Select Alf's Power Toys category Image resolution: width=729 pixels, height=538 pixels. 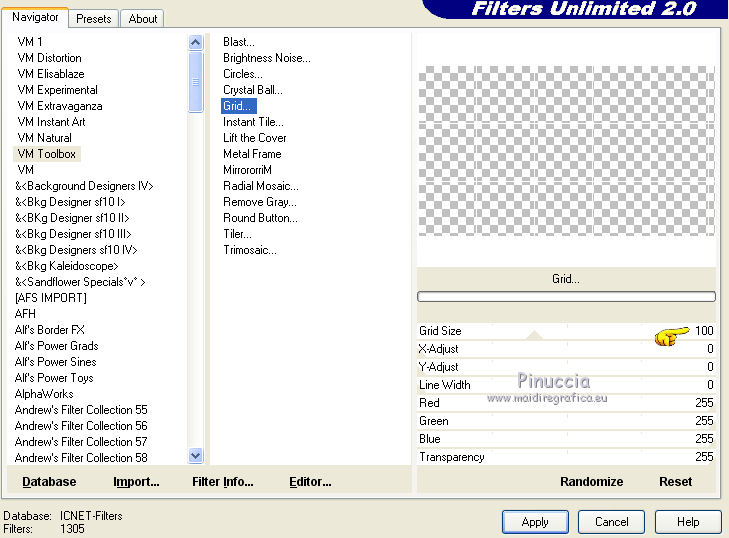coord(54,378)
